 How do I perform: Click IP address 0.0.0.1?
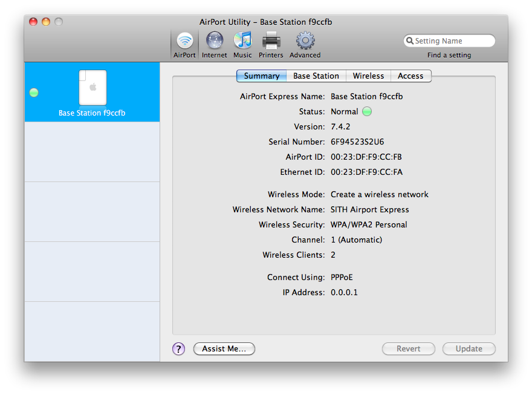(344, 293)
